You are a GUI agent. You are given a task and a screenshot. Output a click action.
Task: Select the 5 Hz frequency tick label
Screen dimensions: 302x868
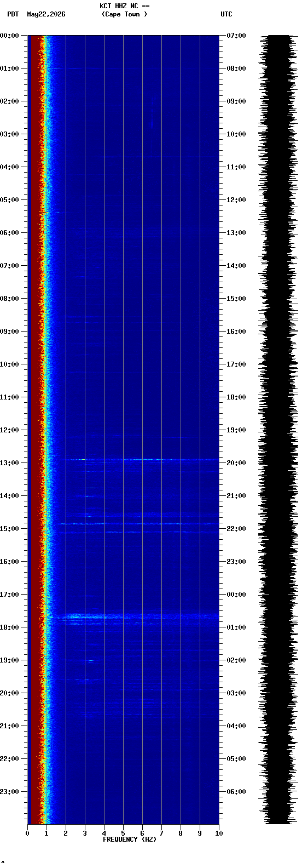123,833
